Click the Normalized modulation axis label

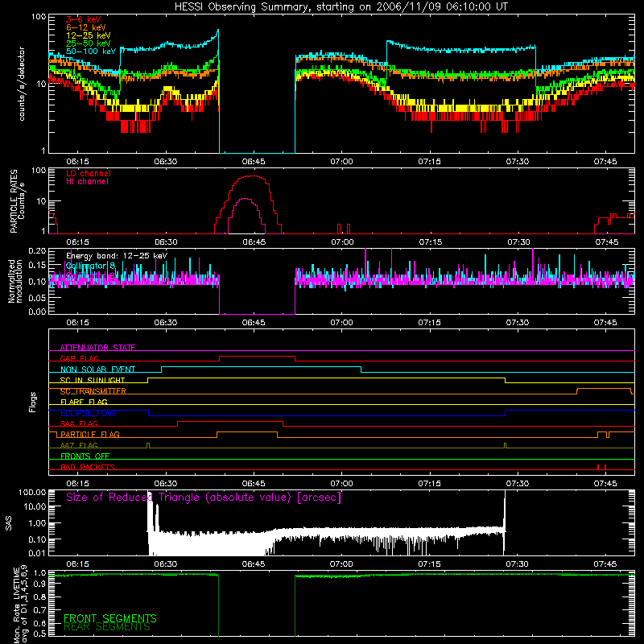[x=15, y=281]
